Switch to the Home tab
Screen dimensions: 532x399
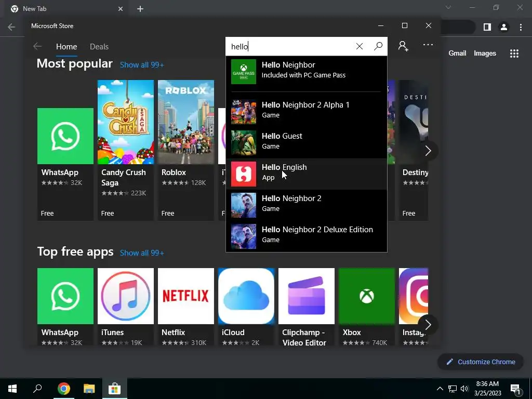(x=66, y=46)
